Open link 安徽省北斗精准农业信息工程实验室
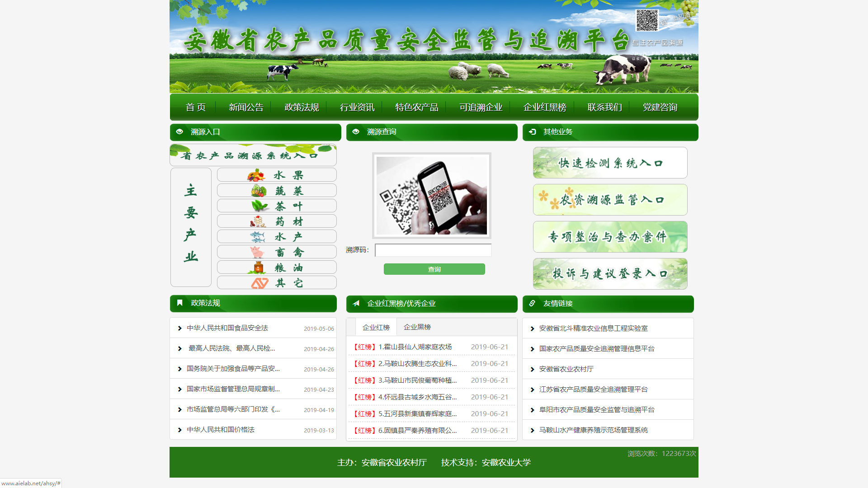 [x=594, y=328]
